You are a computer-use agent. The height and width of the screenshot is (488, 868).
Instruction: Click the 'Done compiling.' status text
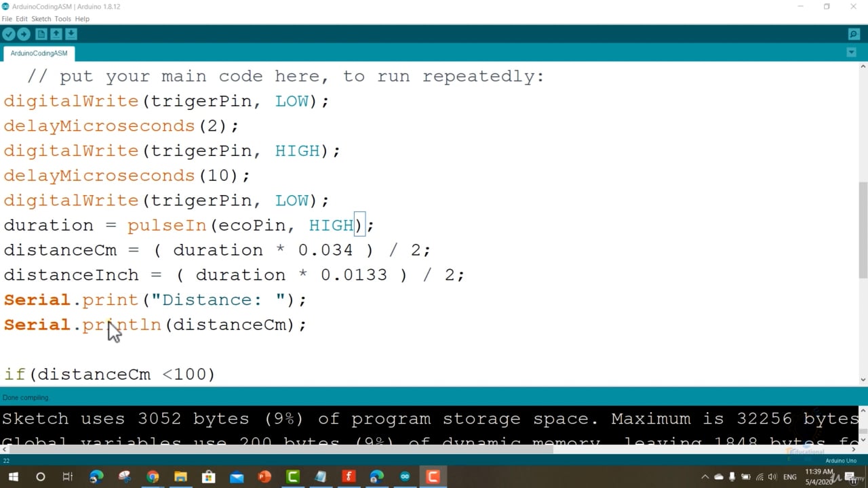coord(26,398)
